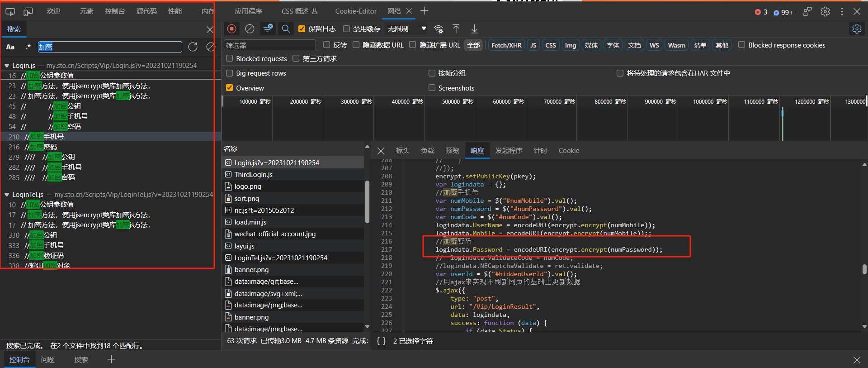Close the Network tab
This screenshot has height=368, width=868.
click(409, 11)
